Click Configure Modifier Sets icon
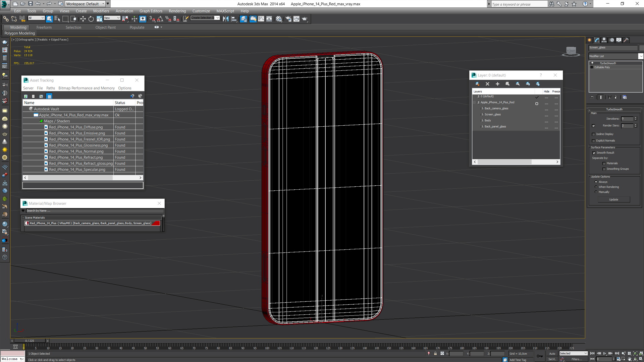 pyautogui.click(x=625, y=97)
